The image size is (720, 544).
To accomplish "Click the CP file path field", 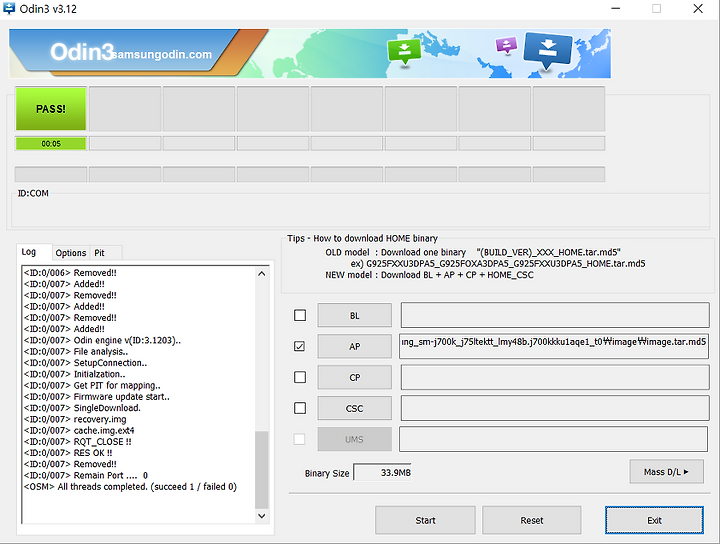I will (555, 377).
